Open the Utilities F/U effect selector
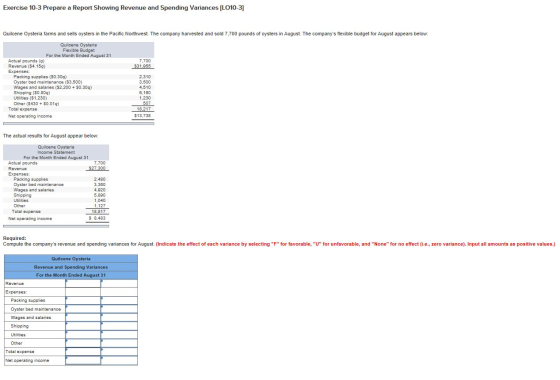Screen dimensions: 560x380 [119, 335]
